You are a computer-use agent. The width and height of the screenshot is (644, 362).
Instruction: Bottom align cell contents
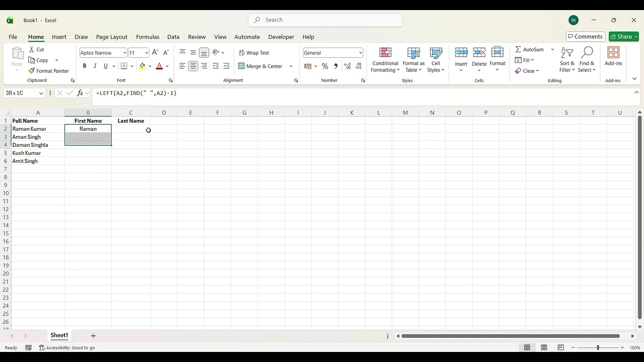tap(204, 52)
